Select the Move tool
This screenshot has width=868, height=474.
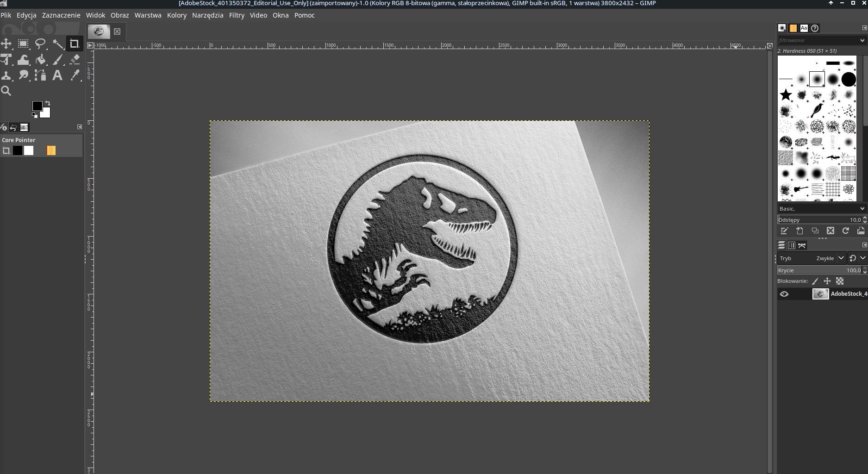pyautogui.click(x=6, y=44)
